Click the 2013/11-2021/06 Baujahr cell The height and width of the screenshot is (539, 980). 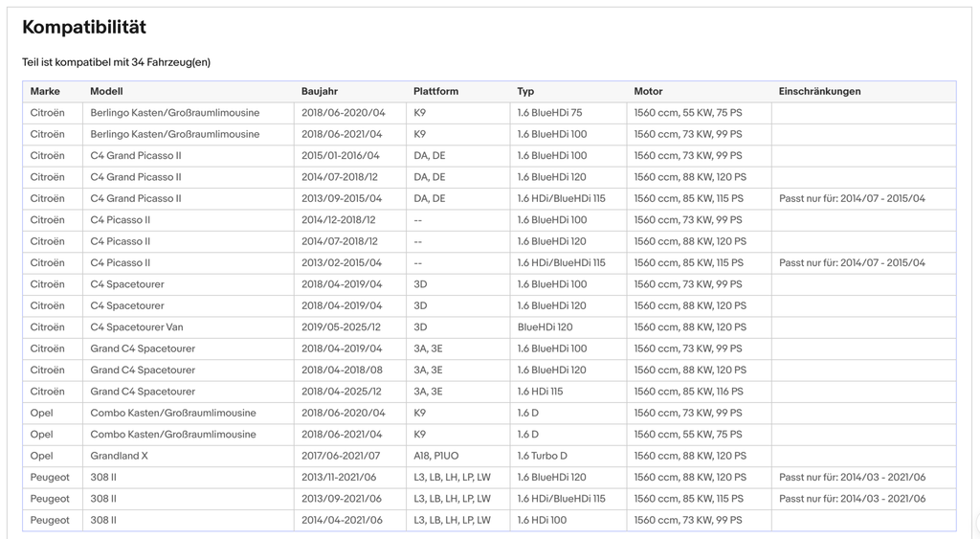click(x=350, y=477)
